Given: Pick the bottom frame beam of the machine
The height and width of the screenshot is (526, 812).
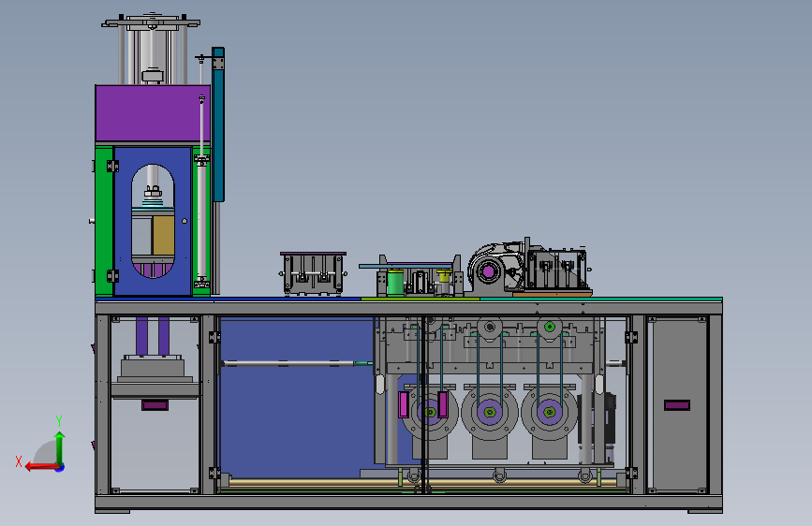Looking at the screenshot, I should pyautogui.click(x=408, y=503).
